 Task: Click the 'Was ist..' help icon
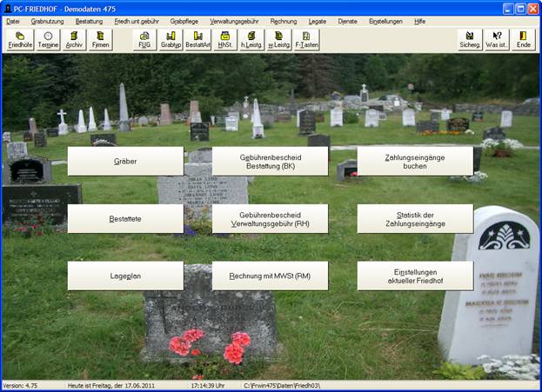click(x=498, y=40)
